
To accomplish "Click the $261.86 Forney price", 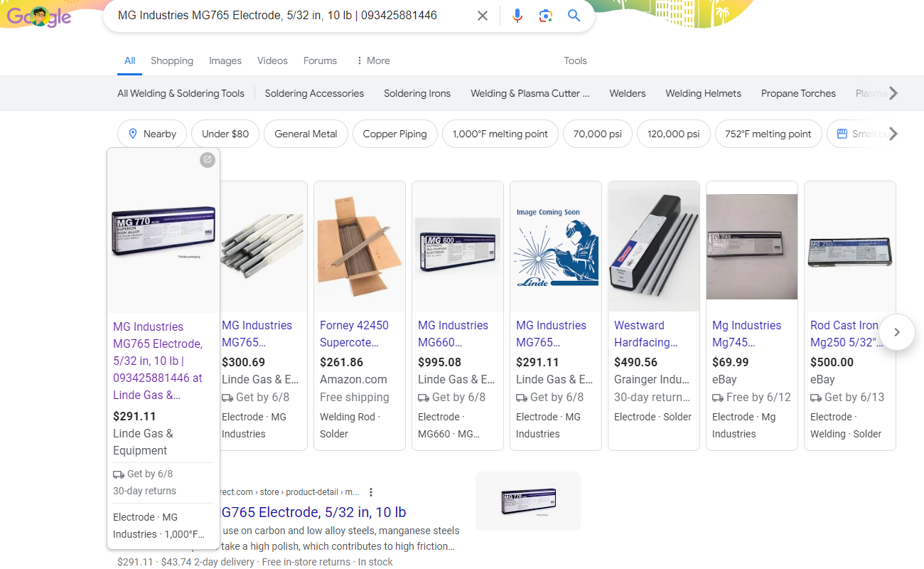I will pyautogui.click(x=341, y=362).
